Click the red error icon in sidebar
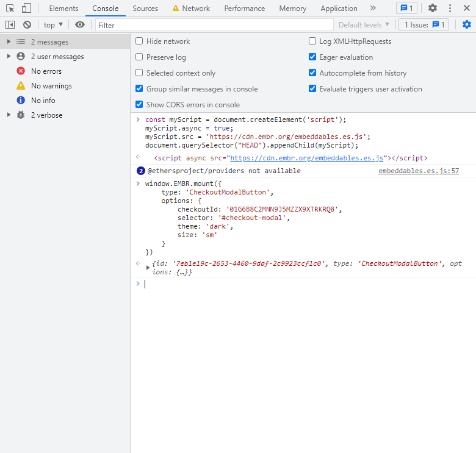Screen dimensions: 476x453 point(21,71)
